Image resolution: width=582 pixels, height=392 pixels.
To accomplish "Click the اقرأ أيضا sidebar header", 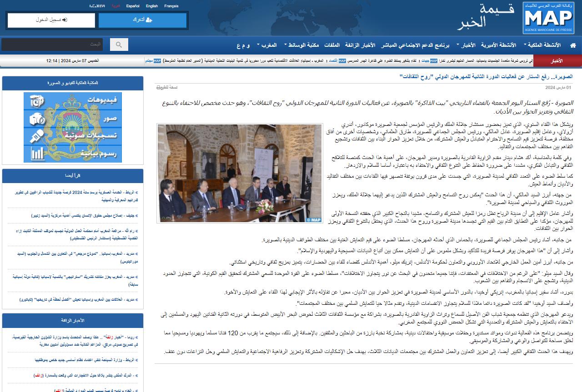I will (73, 176).
